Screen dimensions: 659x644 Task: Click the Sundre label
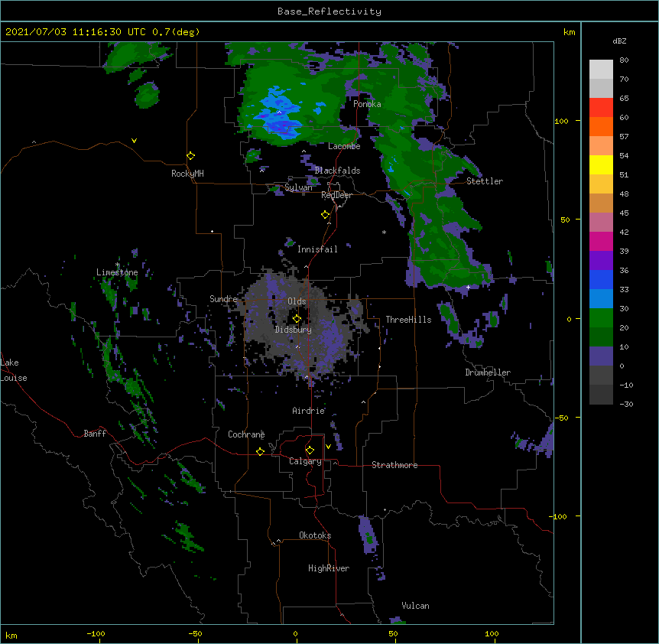pos(223,299)
